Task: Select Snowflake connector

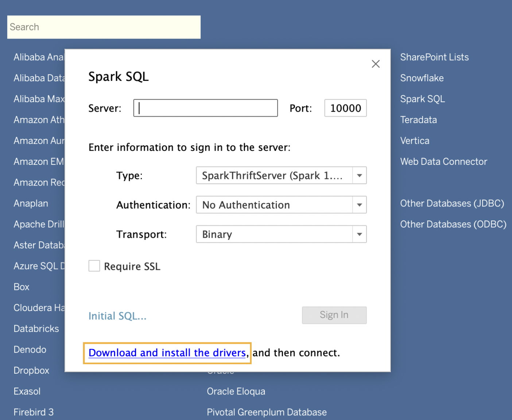Action: click(422, 78)
